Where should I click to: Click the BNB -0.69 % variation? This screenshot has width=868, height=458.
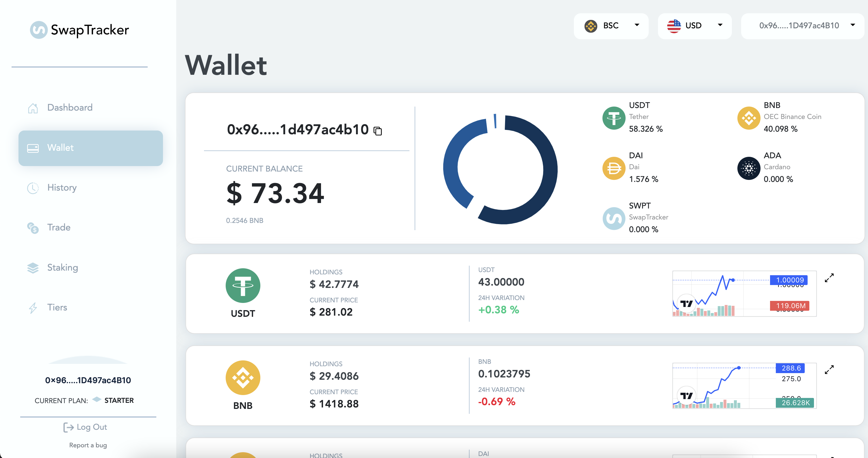point(497,401)
